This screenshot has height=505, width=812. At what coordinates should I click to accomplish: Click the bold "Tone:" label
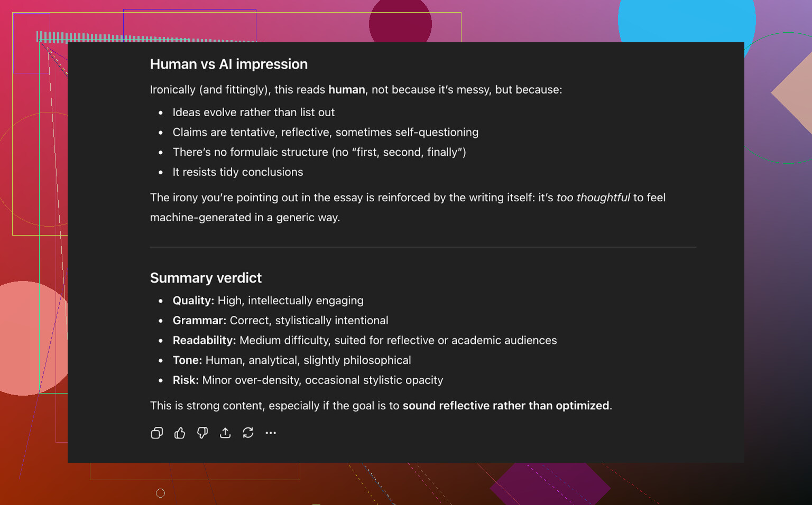click(187, 360)
